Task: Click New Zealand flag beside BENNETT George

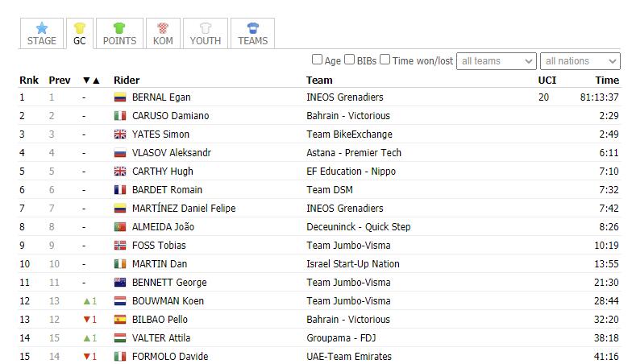Action: tap(120, 283)
